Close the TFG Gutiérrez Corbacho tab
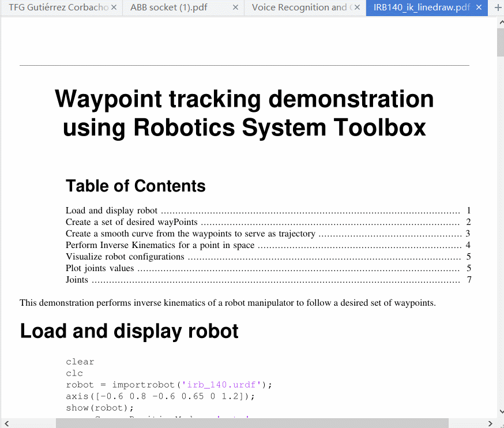 pos(114,7)
